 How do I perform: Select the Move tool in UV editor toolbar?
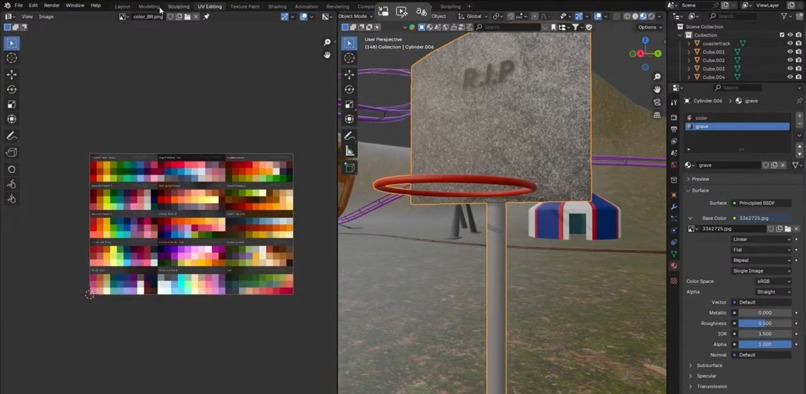(11, 75)
